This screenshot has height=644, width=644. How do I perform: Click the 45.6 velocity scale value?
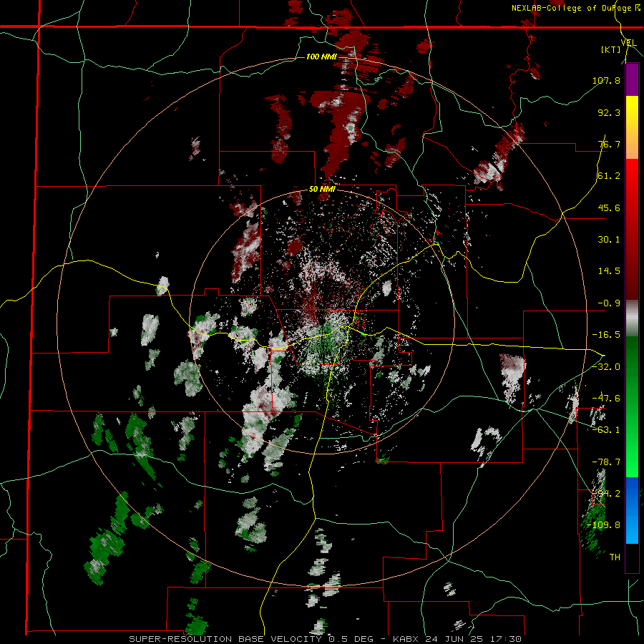coord(609,208)
